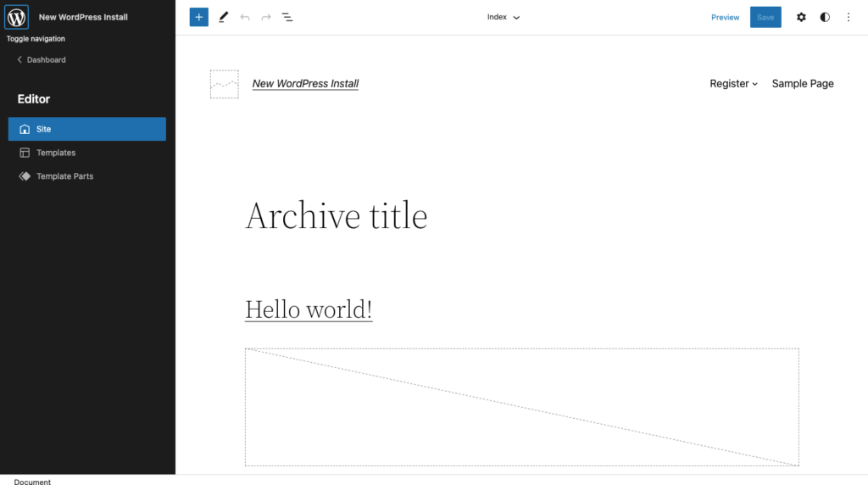
Task: Expand the Register submenu chevron
Action: point(754,84)
